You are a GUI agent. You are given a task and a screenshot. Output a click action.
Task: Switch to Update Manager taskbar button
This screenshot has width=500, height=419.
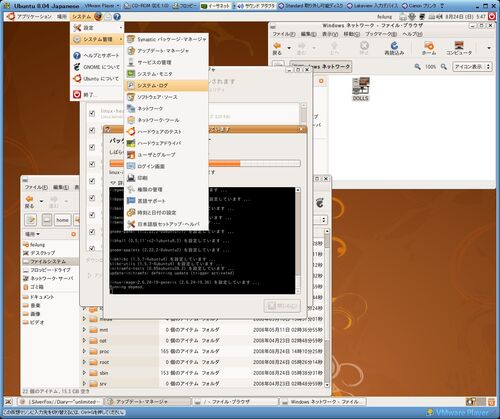[148, 402]
